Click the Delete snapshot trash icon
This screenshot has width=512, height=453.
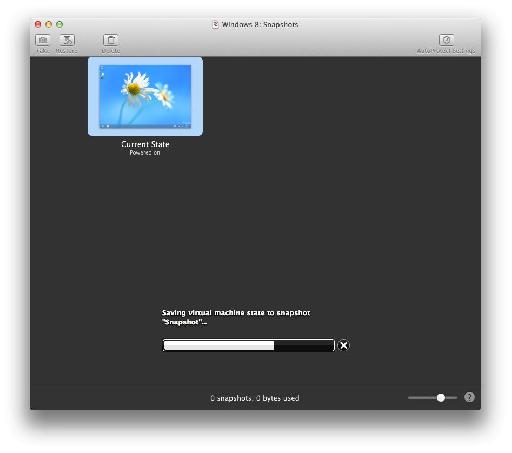tap(110, 40)
